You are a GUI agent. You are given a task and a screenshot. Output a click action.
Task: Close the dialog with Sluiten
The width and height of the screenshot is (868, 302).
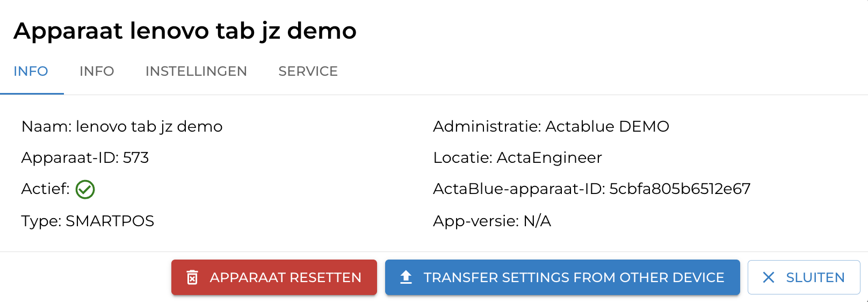pos(814,277)
